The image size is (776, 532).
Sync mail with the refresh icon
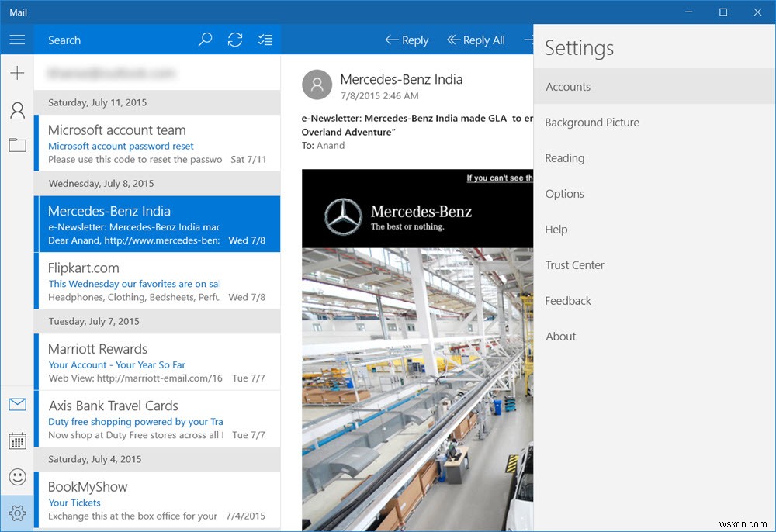[234, 40]
